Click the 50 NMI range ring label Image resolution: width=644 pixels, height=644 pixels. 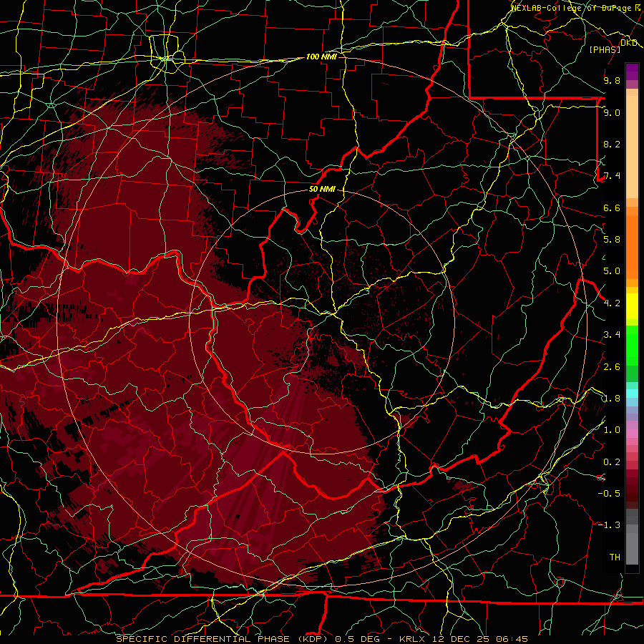[322, 189]
